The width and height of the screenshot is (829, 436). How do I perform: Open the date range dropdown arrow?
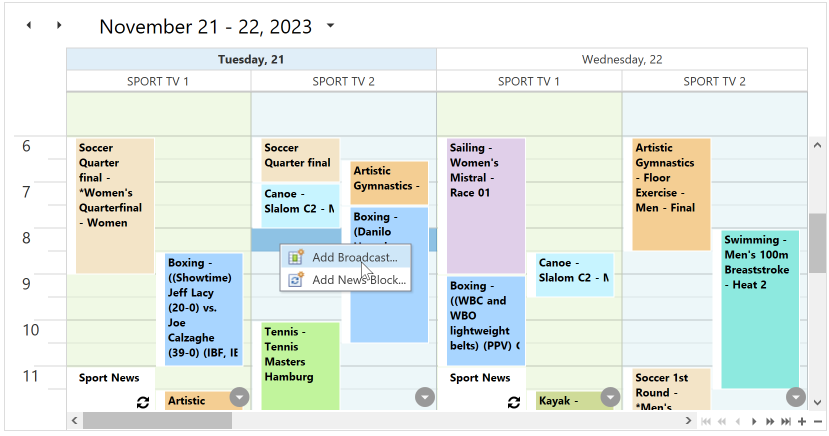tap(330, 25)
